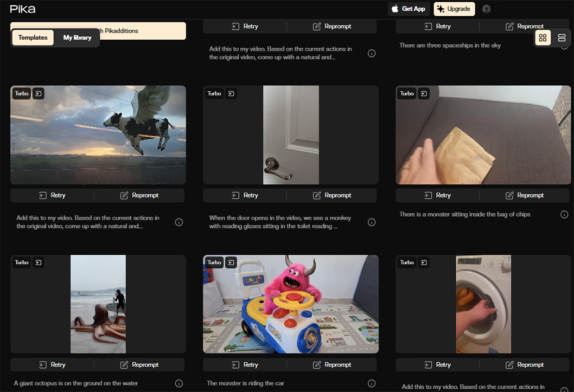Reprompt the monster riding the car video
This screenshot has width=574, height=392.
[332, 365]
